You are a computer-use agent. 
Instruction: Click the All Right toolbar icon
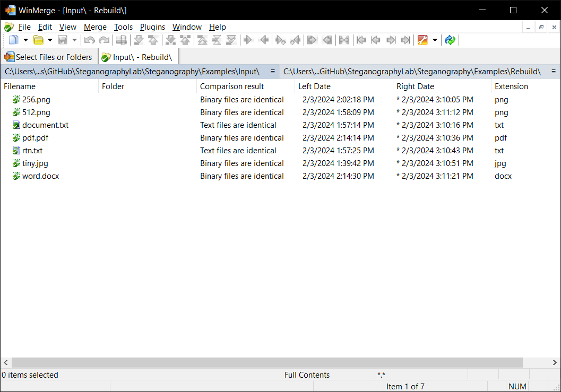tap(312, 40)
